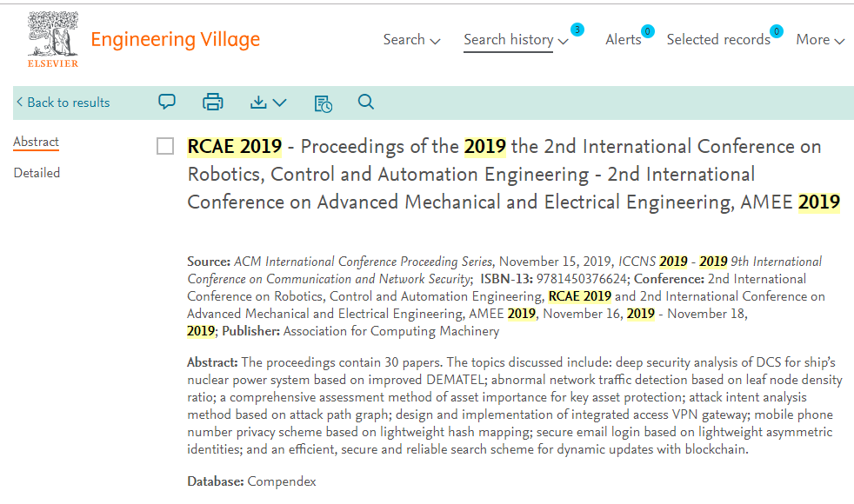Screen dimensions: 854x504
Task: Open the comment bubble icon in toolbar
Action: (x=167, y=103)
